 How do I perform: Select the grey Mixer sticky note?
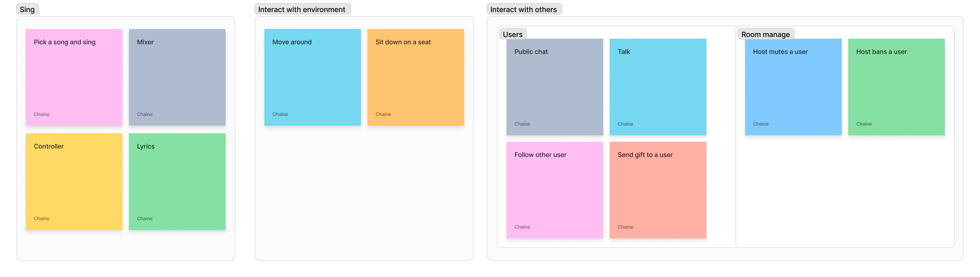click(x=177, y=77)
